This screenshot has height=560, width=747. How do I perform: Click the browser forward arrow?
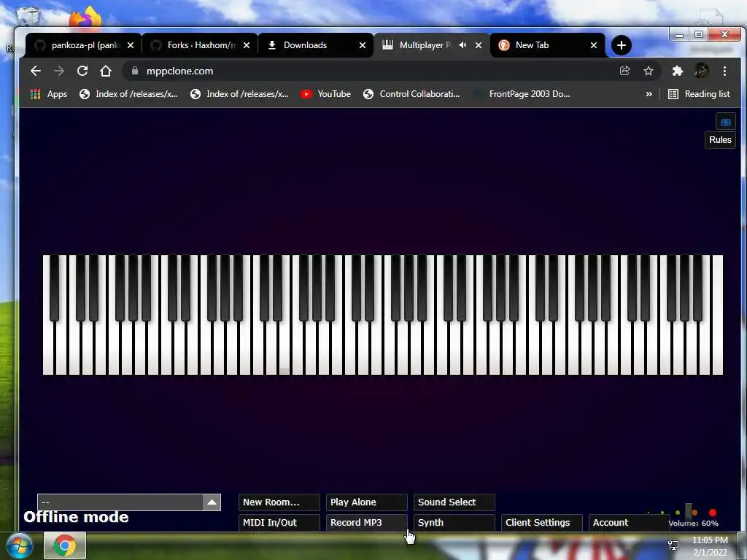pos(59,71)
